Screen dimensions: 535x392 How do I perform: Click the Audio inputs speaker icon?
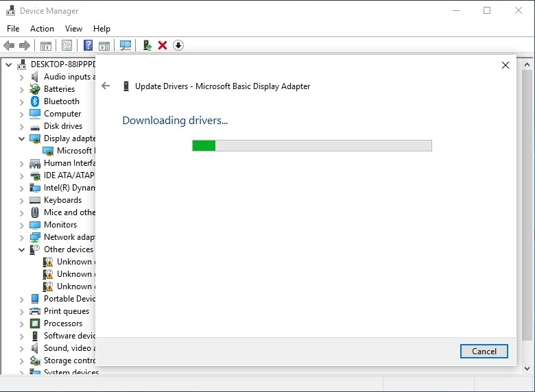click(35, 77)
